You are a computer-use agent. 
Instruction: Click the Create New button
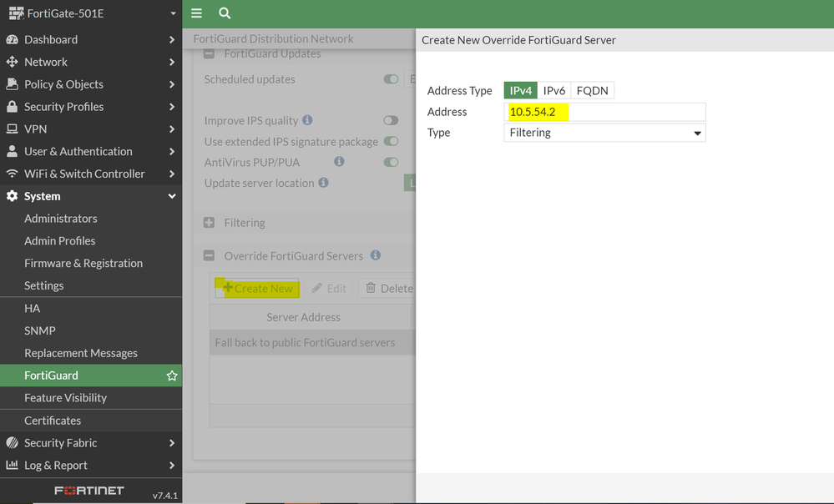coord(257,289)
